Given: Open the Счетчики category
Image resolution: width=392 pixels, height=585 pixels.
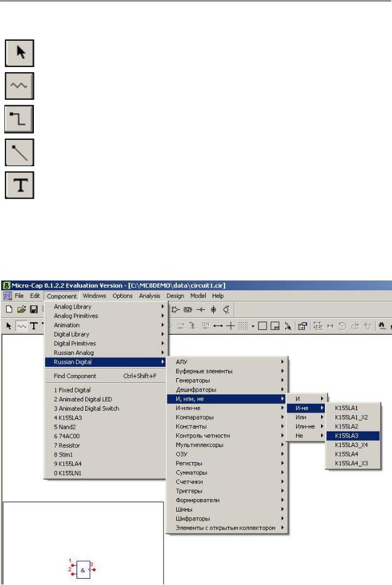Looking at the screenshot, I should point(227,482).
